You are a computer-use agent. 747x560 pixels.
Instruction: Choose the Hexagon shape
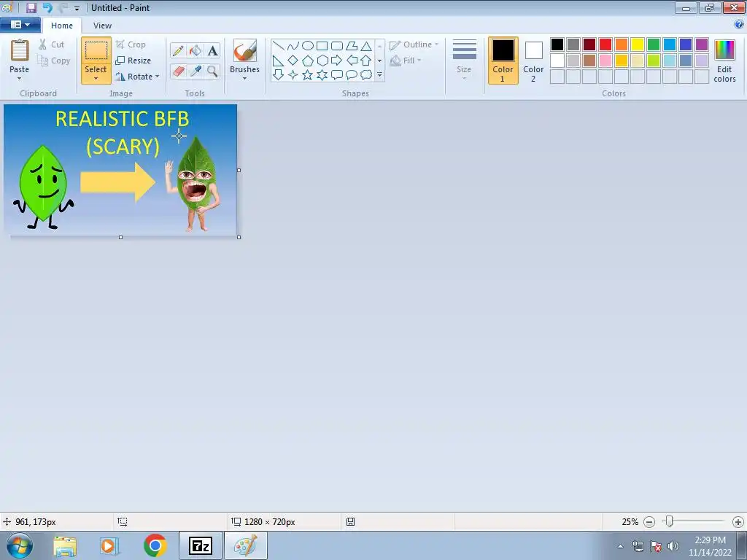click(322, 61)
